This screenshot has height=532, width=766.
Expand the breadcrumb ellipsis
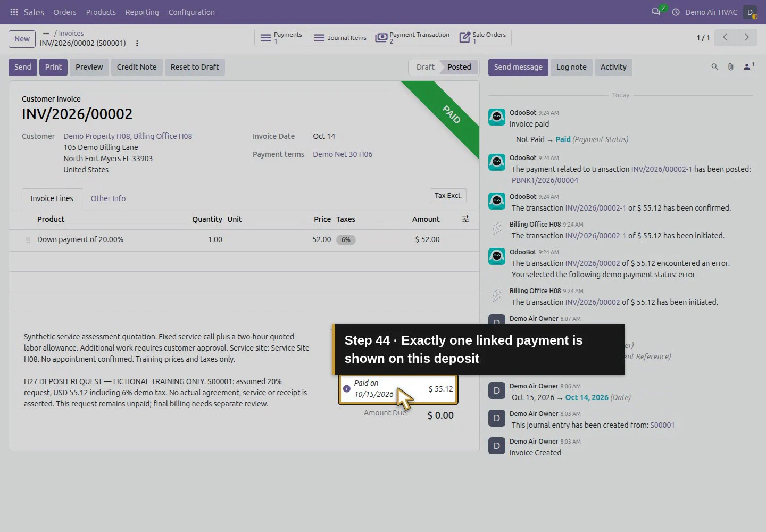click(46, 33)
